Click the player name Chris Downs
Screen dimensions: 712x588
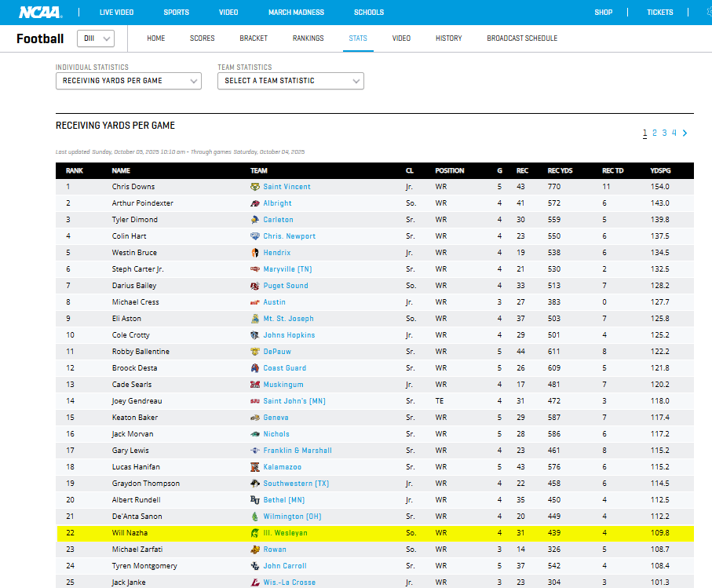[x=133, y=187]
